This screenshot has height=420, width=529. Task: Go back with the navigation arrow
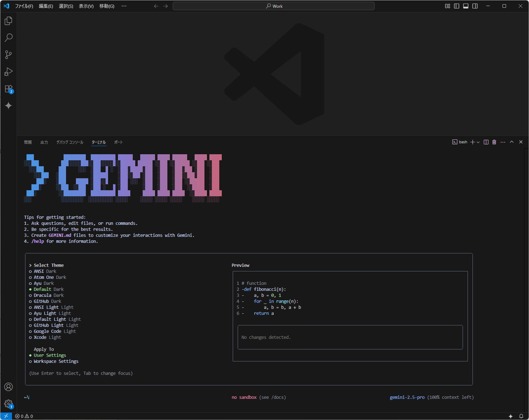(156, 6)
